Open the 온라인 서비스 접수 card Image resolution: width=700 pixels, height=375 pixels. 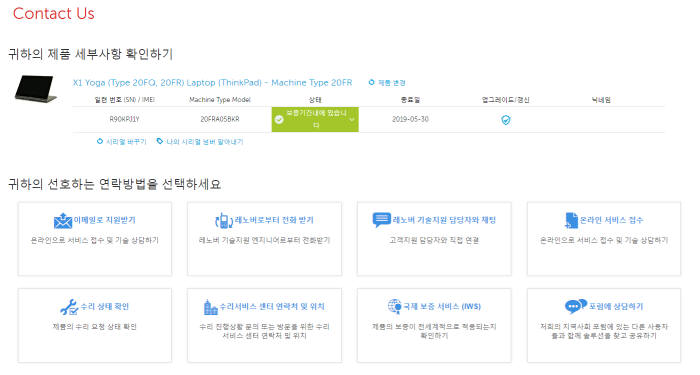coord(604,239)
